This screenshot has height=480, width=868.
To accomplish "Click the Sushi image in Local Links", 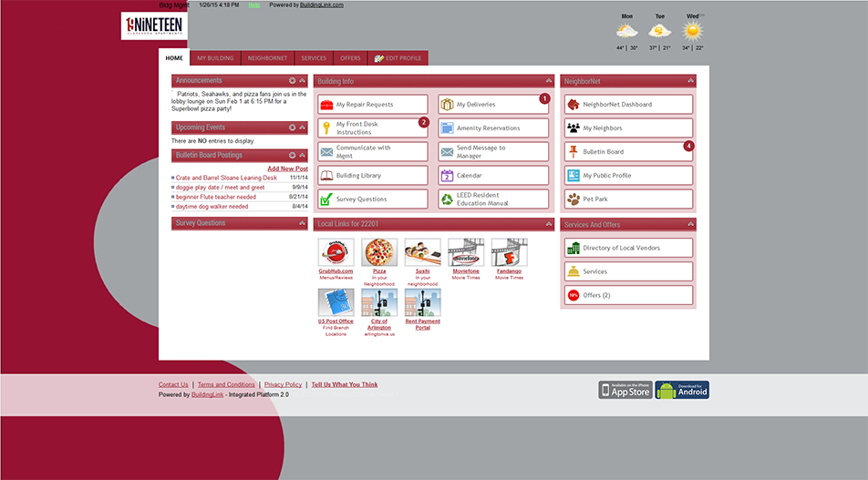I will [x=422, y=252].
